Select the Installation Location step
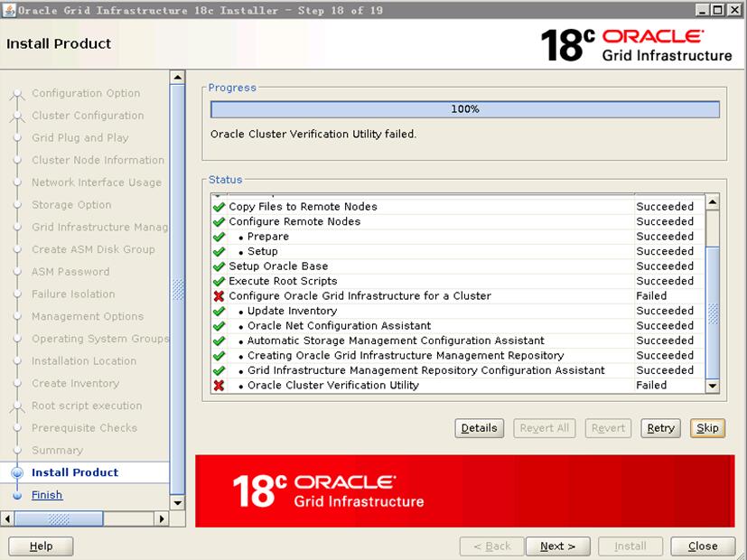The height and width of the screenshot is (560, 747). (x=84, y=361)
